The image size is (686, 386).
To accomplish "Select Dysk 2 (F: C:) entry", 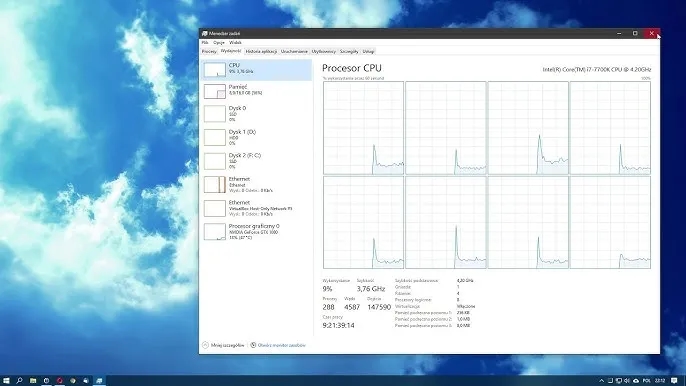I will [x=256, y=161].
